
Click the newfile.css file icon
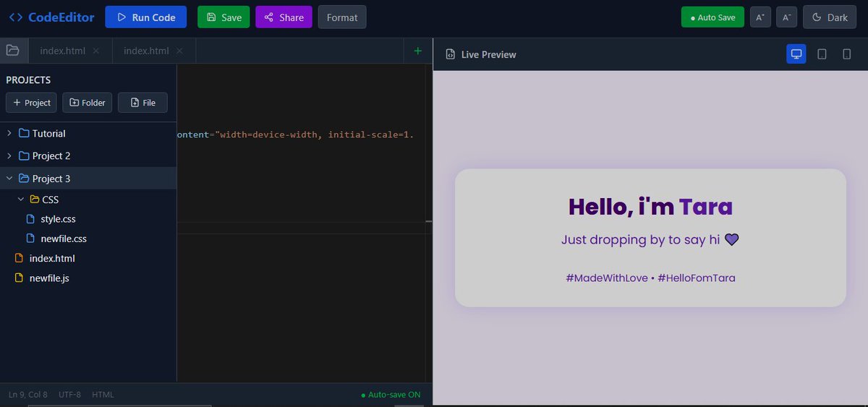click(30, 239)
